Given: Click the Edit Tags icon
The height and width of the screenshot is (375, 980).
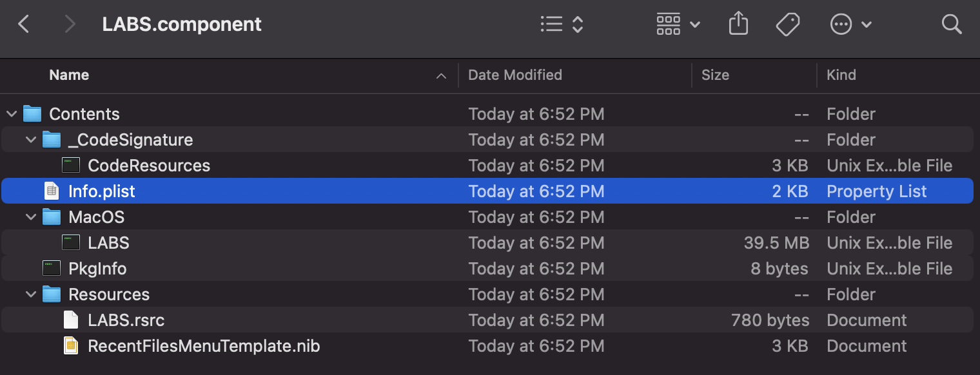Looking at the screenshot, I should tap(787, 24).
